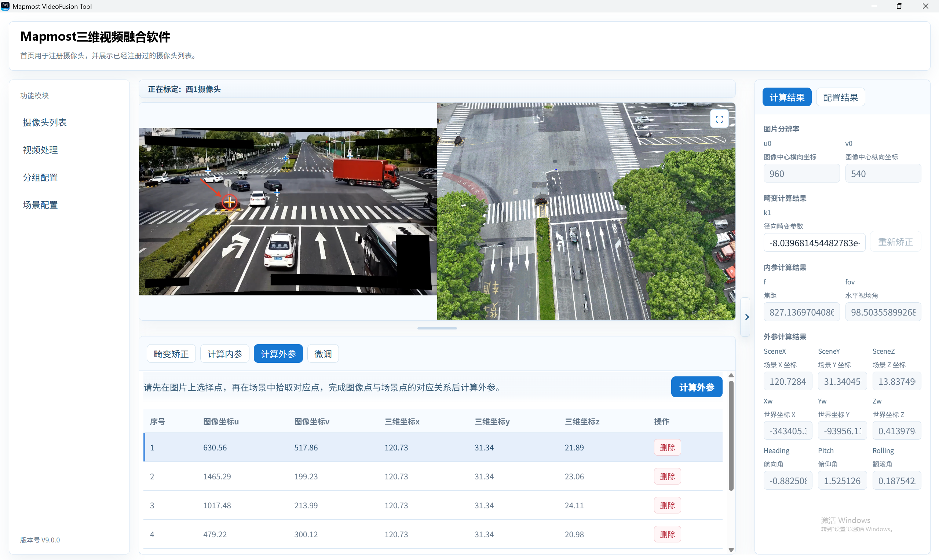
Task: Click the SceneY field 31.34045
Action: [x=842, y=381]
